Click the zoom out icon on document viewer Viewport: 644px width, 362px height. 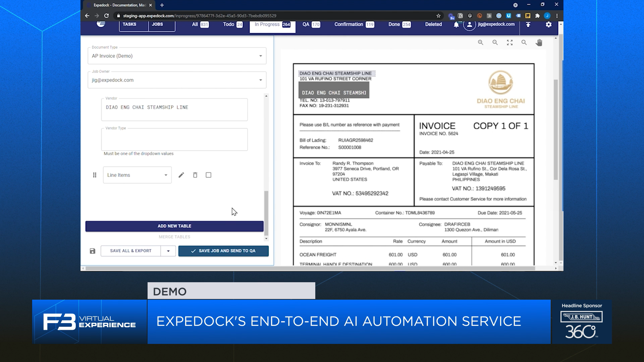(495, 43)
